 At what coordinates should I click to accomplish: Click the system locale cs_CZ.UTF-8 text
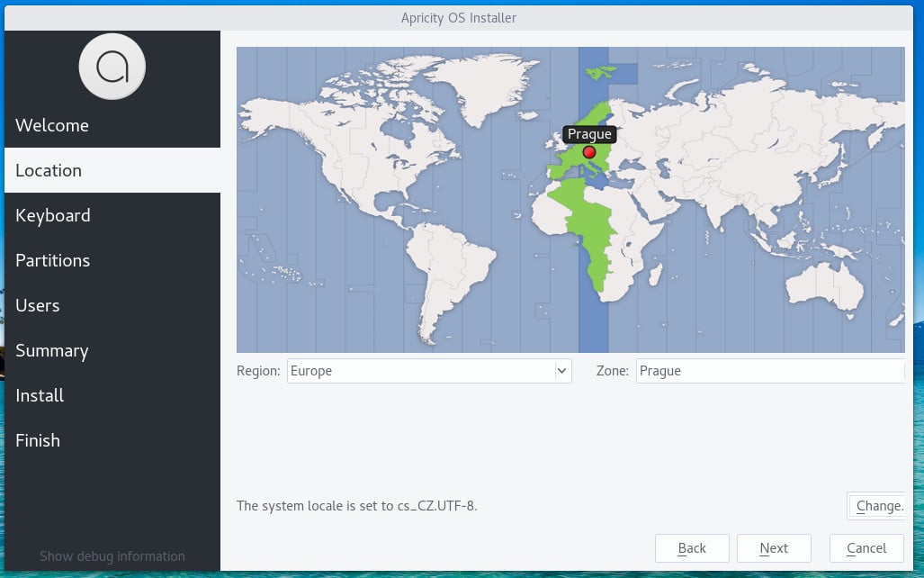click(x=356, y=506)
